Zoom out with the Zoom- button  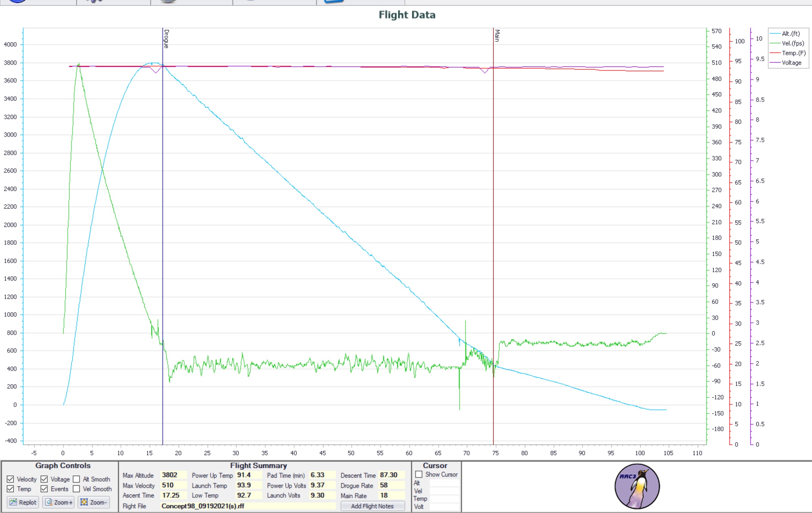pos(94,502)
